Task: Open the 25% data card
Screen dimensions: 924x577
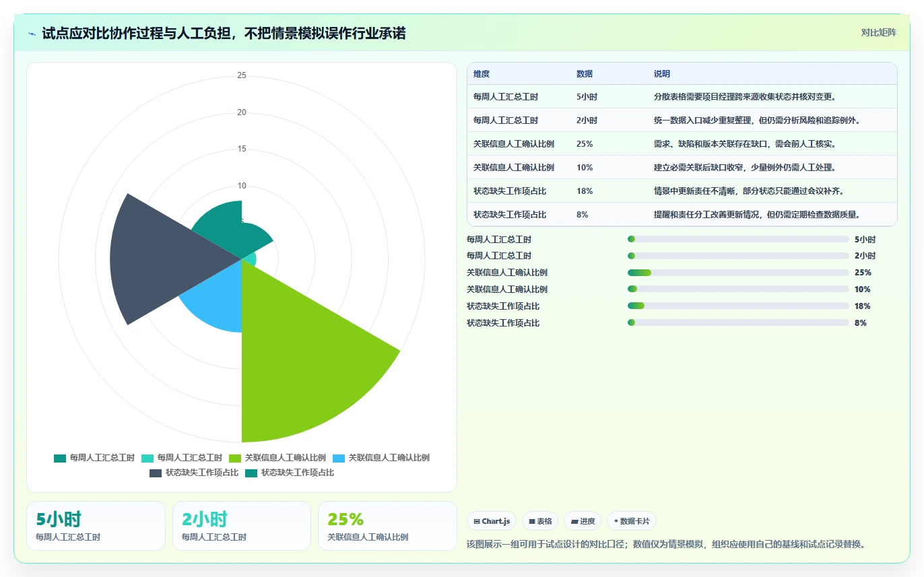Action: pos(387,526)
